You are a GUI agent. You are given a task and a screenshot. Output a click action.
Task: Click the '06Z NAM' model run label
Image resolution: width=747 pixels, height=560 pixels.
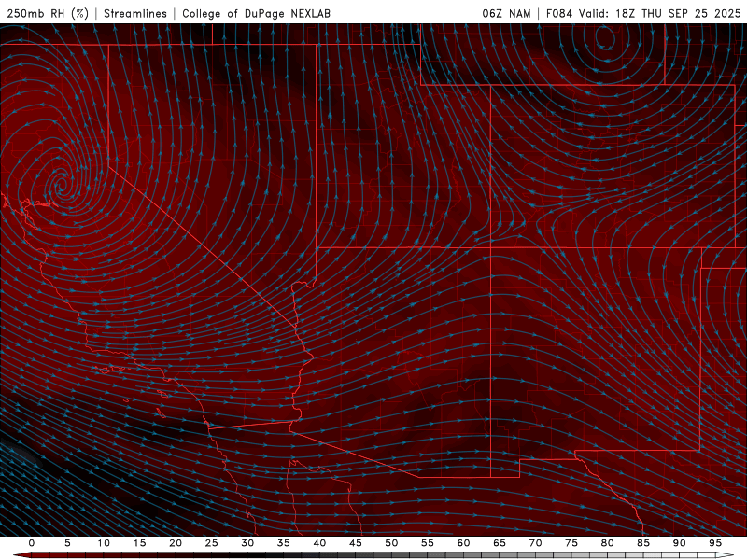click(506, 13)
